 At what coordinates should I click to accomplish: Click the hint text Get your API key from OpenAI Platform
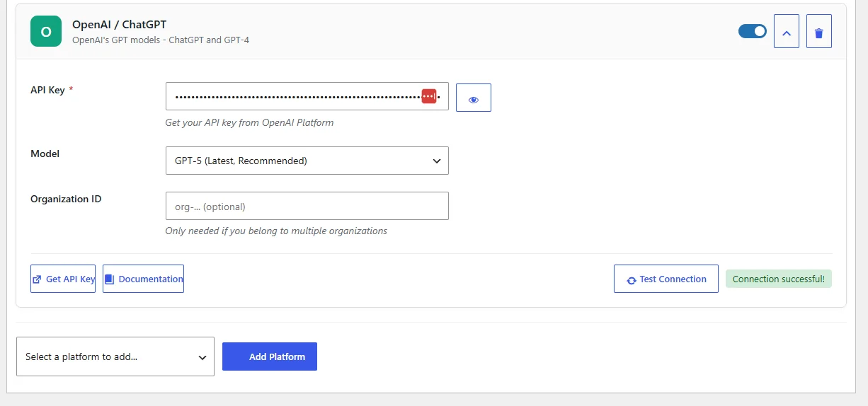coord(249,122)
